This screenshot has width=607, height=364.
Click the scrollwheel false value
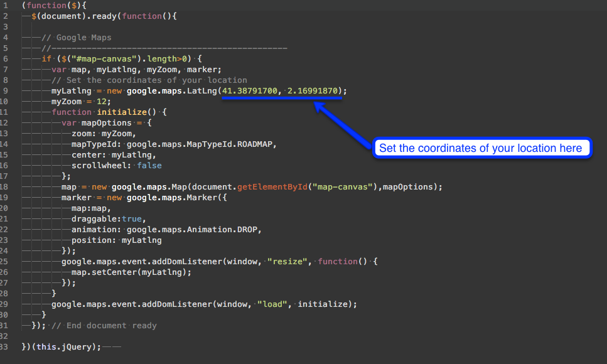[149, 166]
